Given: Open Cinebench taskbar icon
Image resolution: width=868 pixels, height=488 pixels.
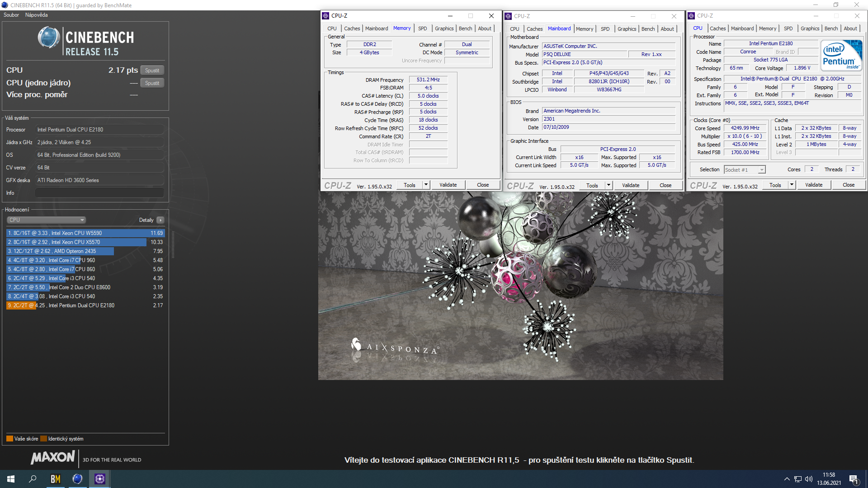Looking at the screenshot, I should coord(77,479).
